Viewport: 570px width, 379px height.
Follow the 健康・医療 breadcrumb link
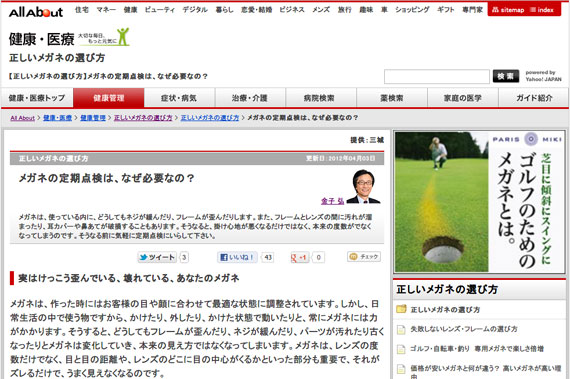coord(57,118)
